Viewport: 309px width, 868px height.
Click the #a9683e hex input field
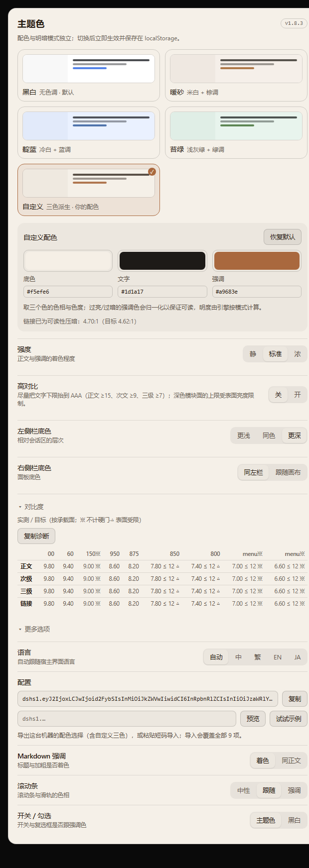tap(257, 292)
